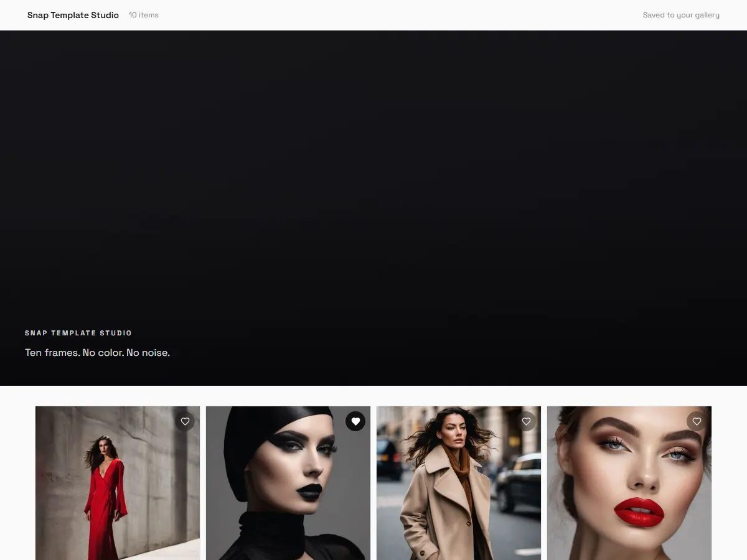The width and height of the screenshot is (747, 560).
Task: Click 'Saved to your gallery' status text
Action: 681,15
